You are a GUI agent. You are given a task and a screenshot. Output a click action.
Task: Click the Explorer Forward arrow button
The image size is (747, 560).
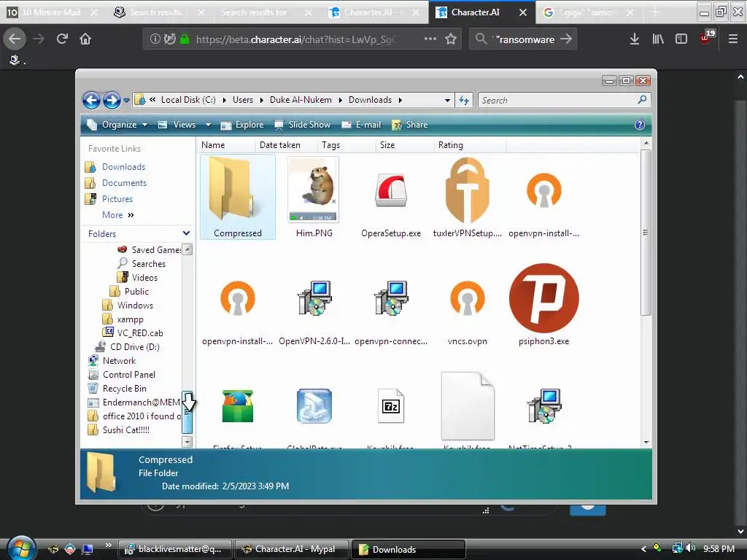[112, 100]
